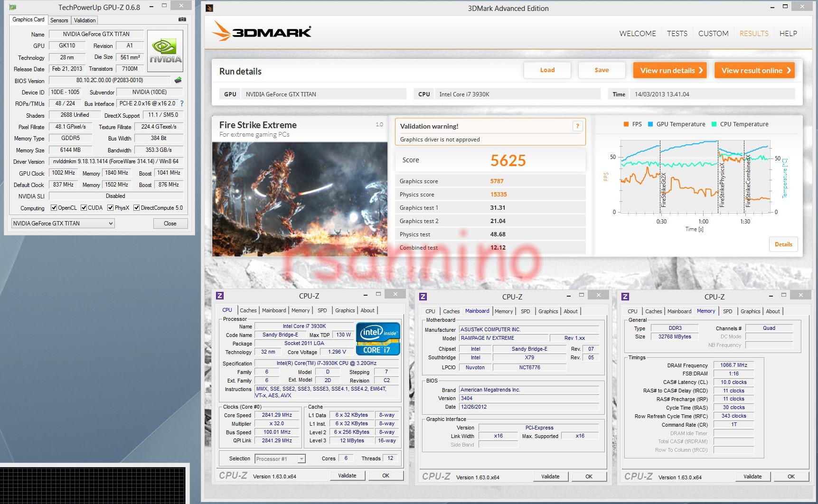Toggle the OpenCL checkbox
The height and width of the screenshot is (504, 818).
54,208
